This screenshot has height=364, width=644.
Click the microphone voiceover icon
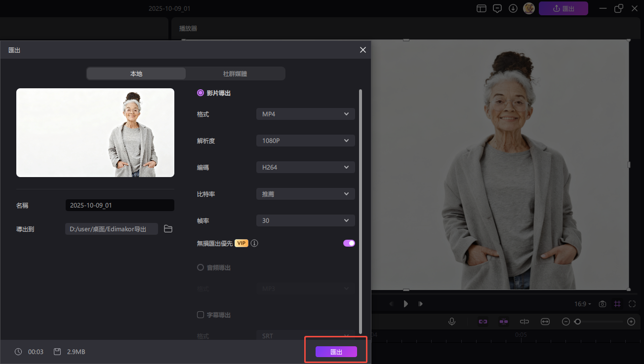tap(451, 322)
